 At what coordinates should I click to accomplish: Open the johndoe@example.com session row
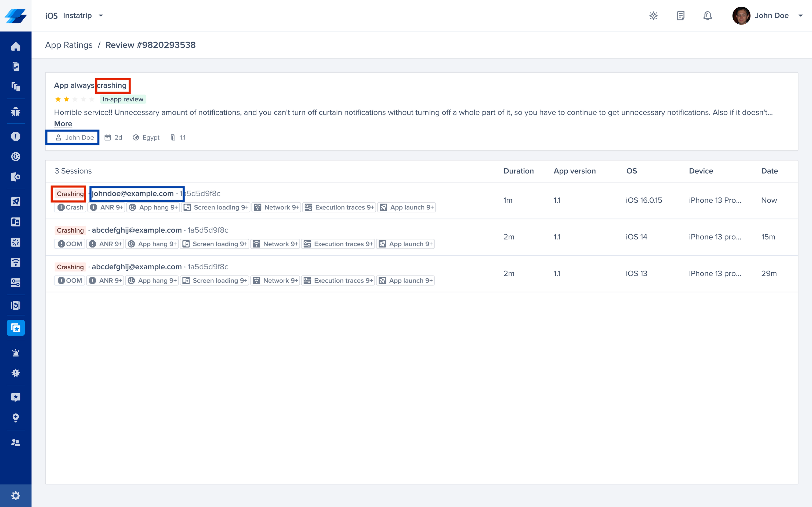pos(133,193)
